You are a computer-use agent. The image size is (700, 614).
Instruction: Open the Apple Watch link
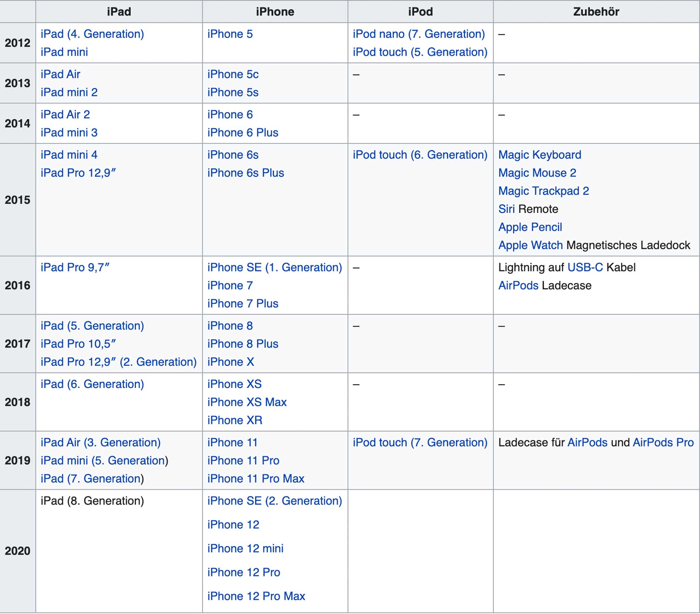530,245
